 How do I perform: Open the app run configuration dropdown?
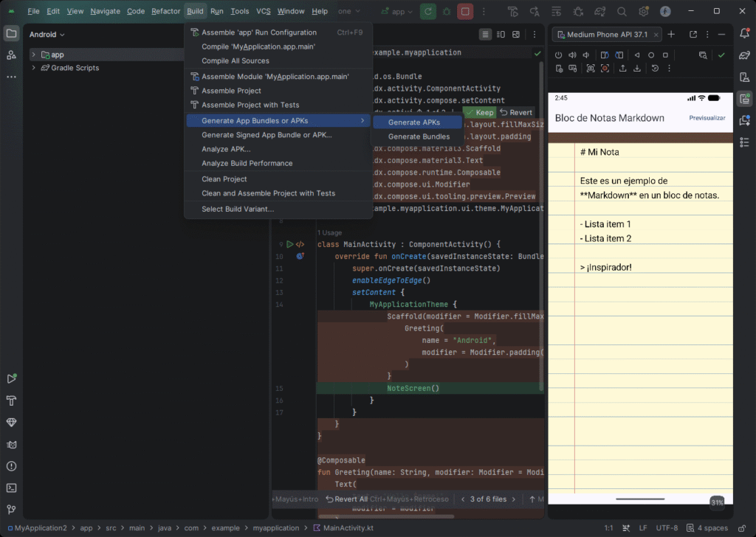(x=397, y=11)
